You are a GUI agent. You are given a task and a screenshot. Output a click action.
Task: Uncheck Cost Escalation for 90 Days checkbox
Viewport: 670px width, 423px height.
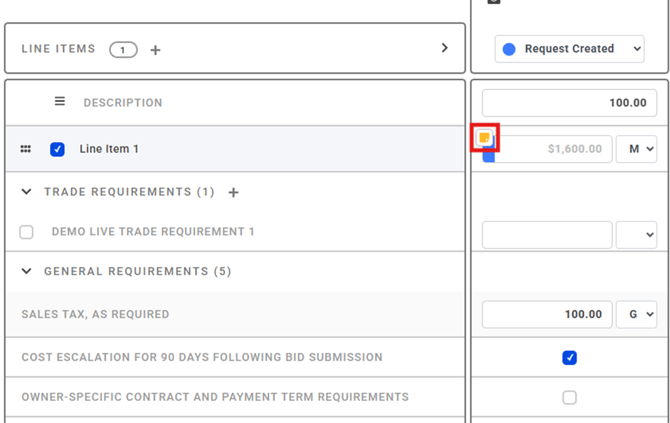click(569, 357)
